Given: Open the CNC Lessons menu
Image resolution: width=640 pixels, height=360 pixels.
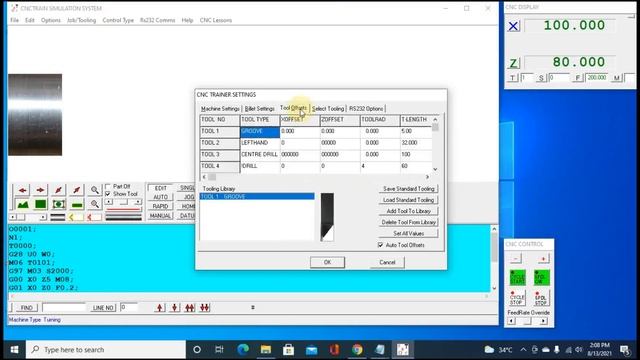Looking at the screenshot, I should pos(216,20).
